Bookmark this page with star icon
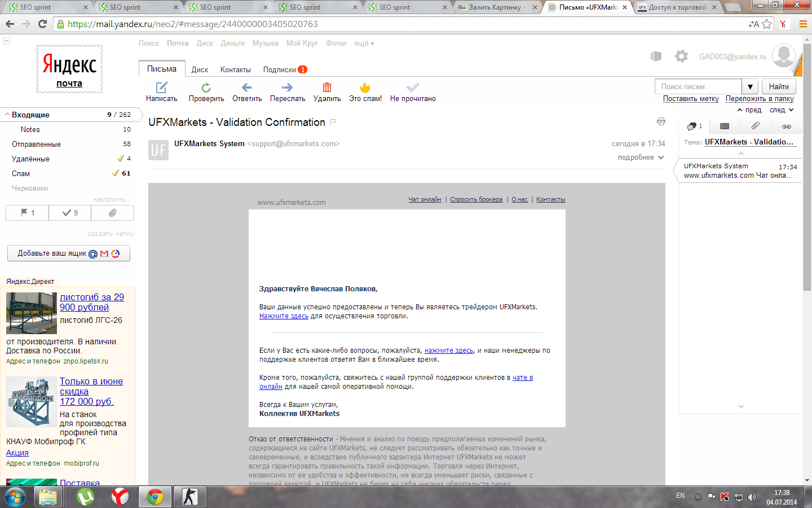The height and width of the screenshot is (508, 812). tap(766, 24)
